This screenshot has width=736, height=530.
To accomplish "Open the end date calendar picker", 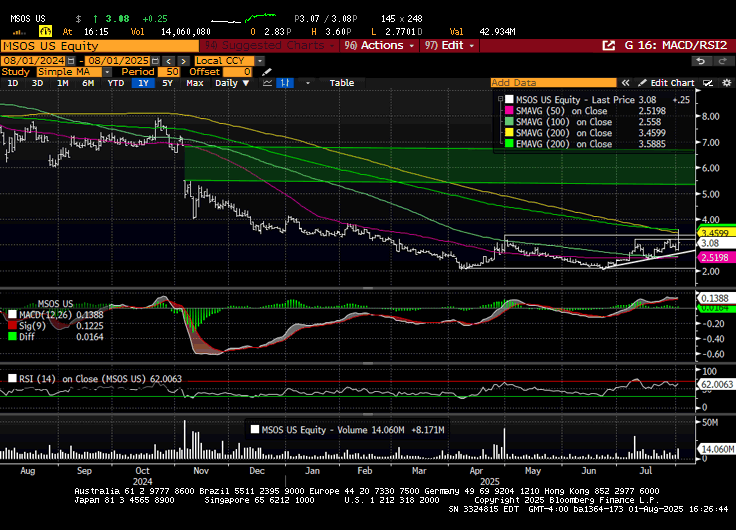I will (155, 61).
